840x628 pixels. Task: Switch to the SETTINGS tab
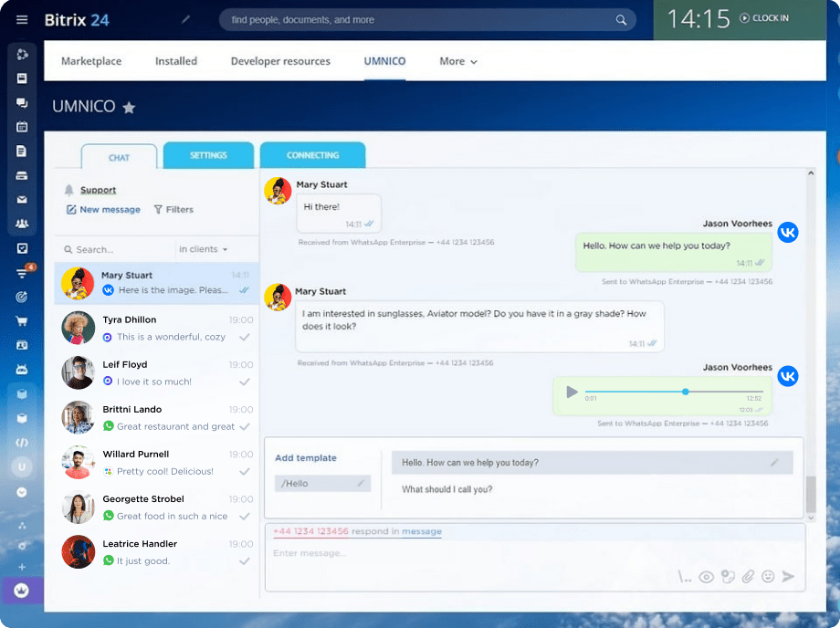coord(208,155)
